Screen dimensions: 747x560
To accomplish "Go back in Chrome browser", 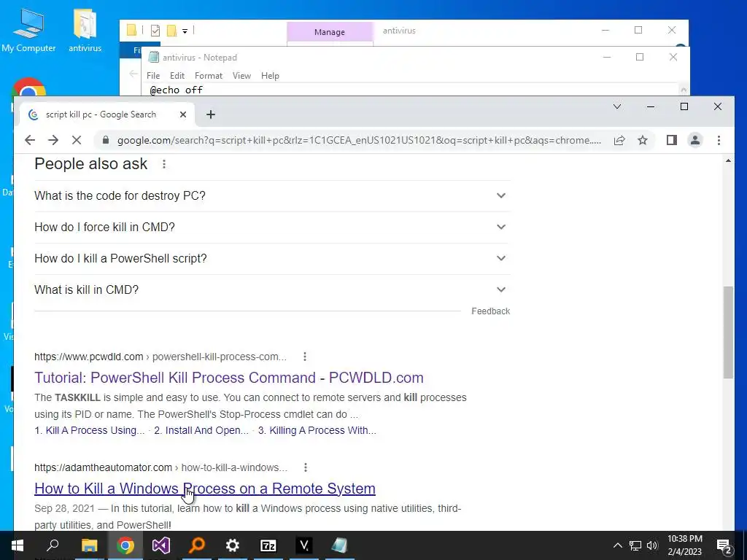I will coord(29,140).
